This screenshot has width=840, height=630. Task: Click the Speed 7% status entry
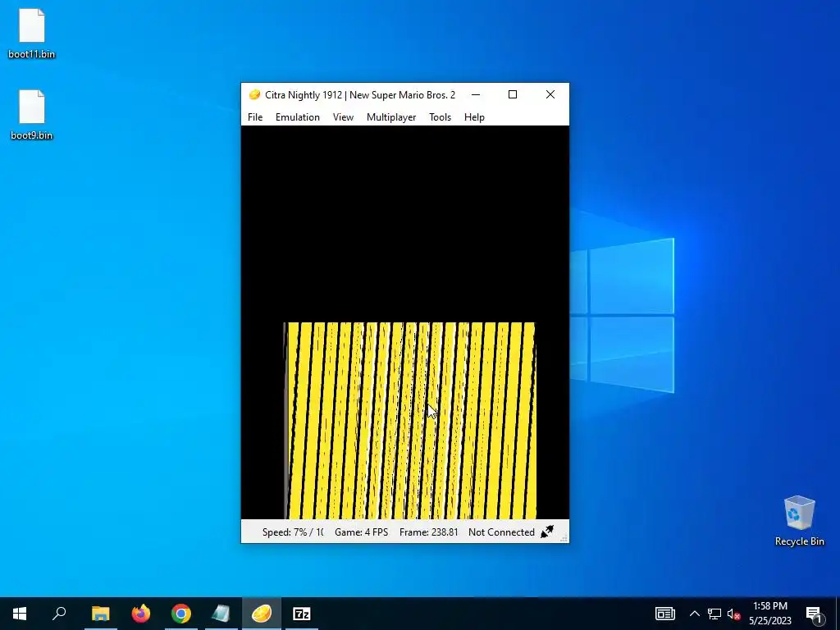coord(293,532)
